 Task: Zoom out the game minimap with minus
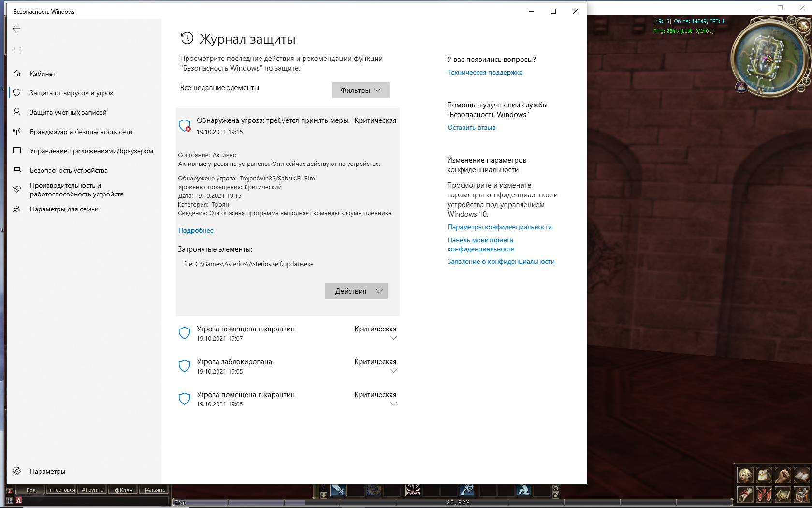click(x=801, y=88)
